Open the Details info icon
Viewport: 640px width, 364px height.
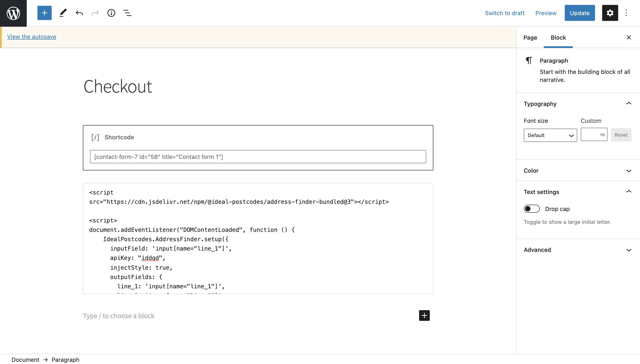click(x=111, y=13)
